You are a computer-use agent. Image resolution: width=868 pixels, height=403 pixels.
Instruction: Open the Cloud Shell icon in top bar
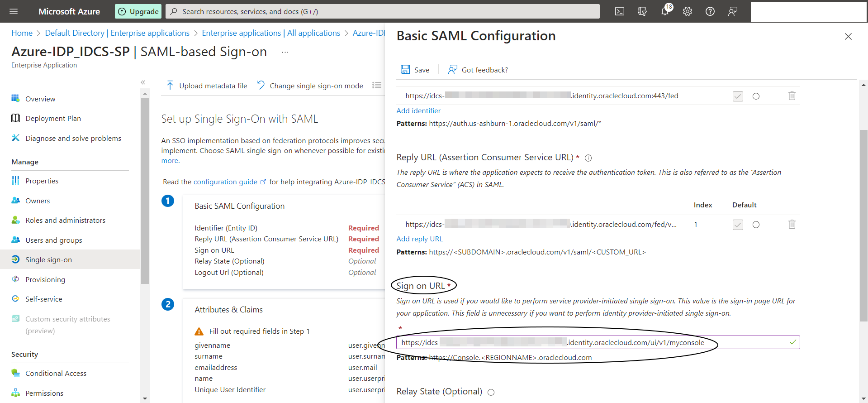(x=620, y=11)
